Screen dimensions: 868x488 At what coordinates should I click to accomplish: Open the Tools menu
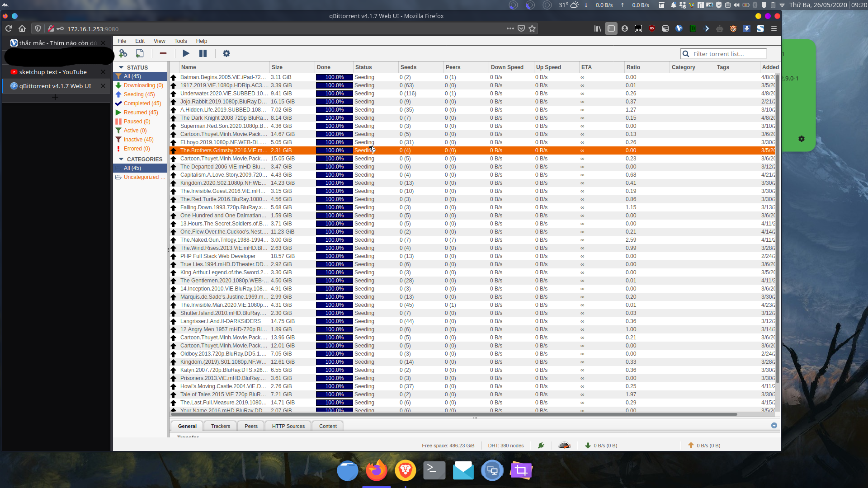[180, 41]
